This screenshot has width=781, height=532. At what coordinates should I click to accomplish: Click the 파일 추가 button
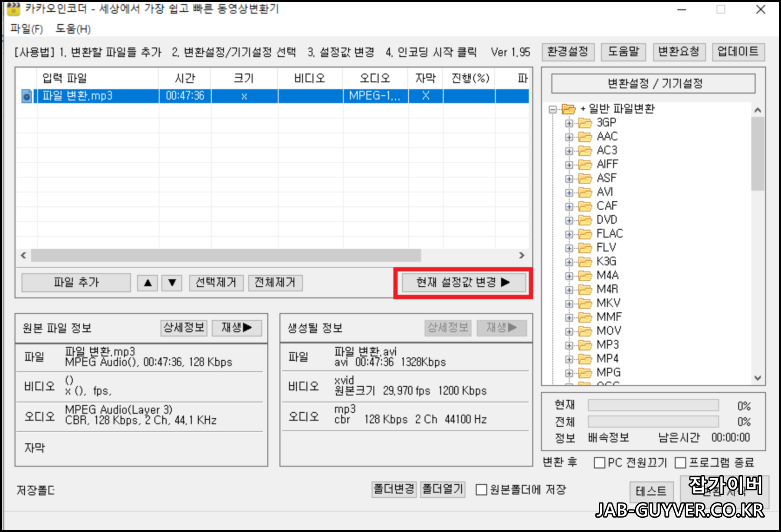tap(76, 283)
